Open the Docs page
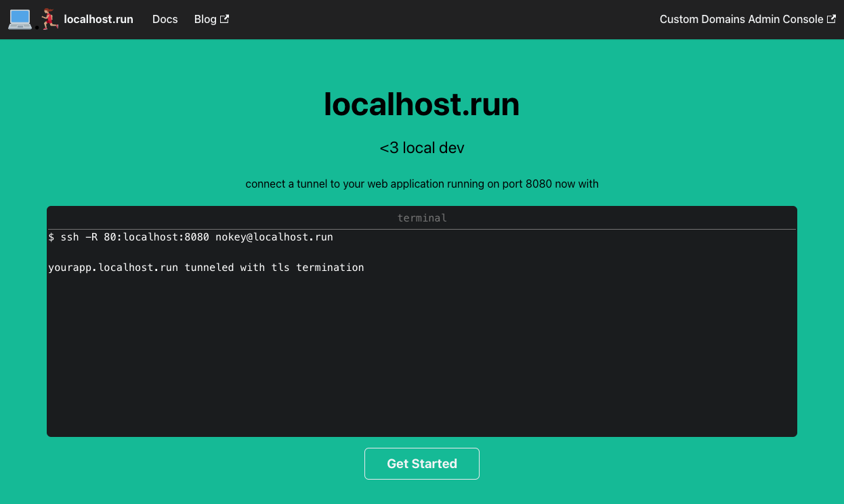844x504 pixels. [x=165, y=19]
